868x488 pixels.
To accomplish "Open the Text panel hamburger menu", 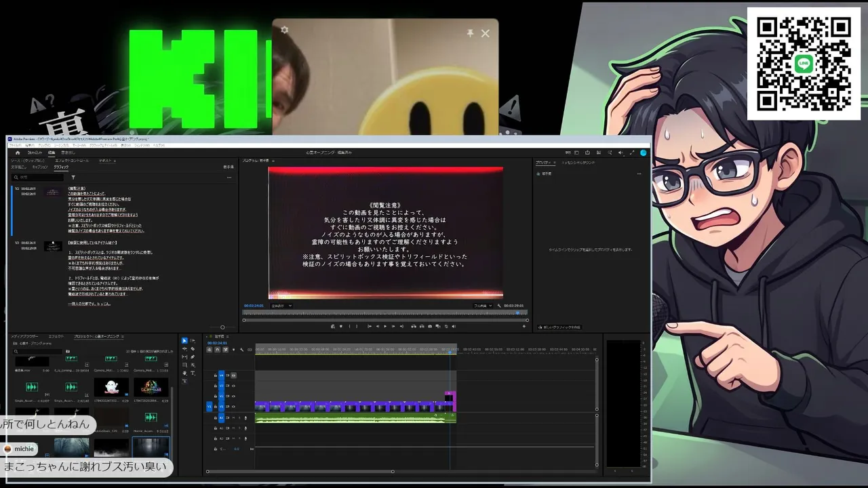I will tap(114, 161).
